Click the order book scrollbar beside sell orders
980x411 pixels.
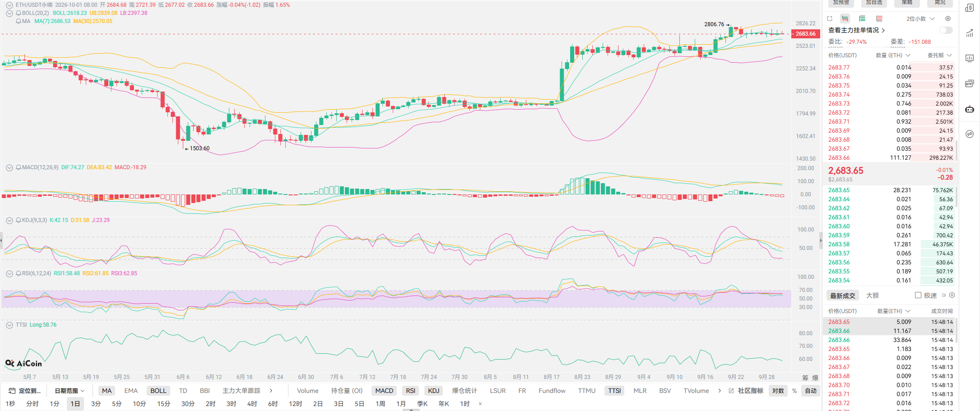click(956, 151)
